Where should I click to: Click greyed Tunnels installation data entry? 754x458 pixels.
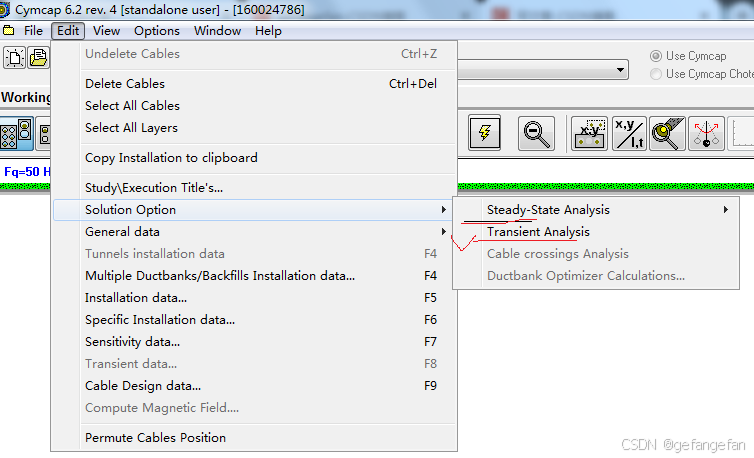(255, 254)
